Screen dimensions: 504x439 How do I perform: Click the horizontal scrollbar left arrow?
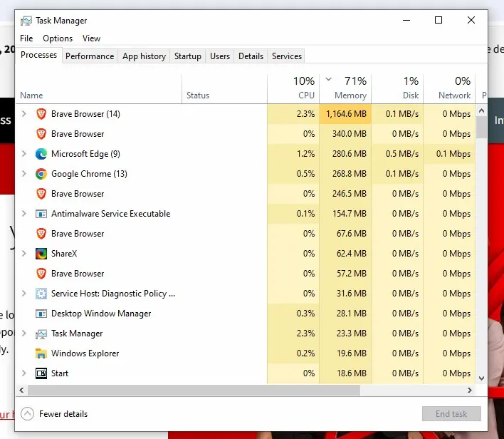coord(21,390)
